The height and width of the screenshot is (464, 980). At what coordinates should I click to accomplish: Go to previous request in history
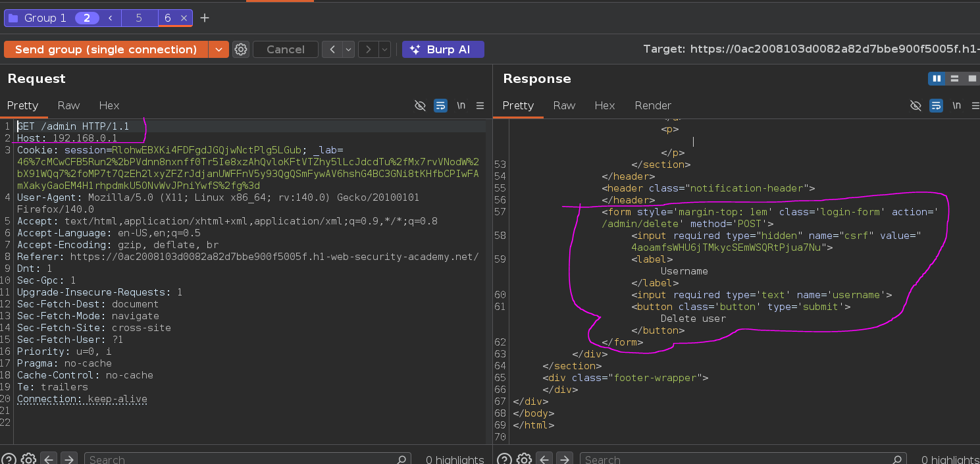(332, 49)
